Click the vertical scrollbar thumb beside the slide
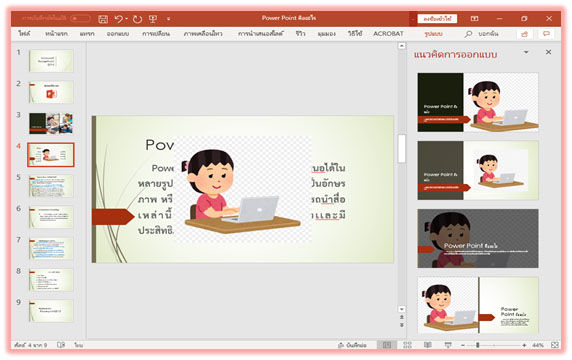 tap(402, 148)
